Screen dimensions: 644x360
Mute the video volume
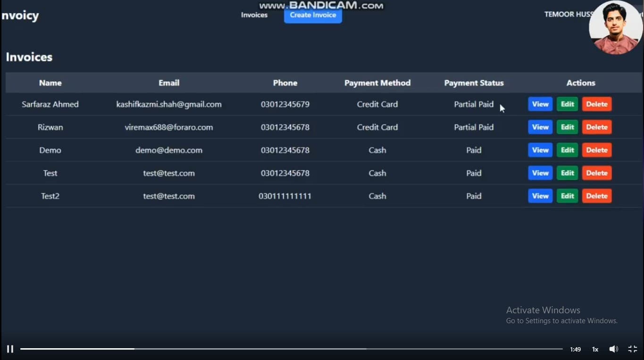[x=613, y=349]
